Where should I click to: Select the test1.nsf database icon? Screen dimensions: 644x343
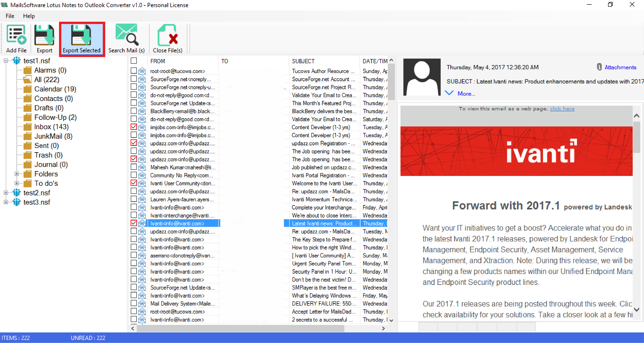pyautogui.click(x=17, y=61)
